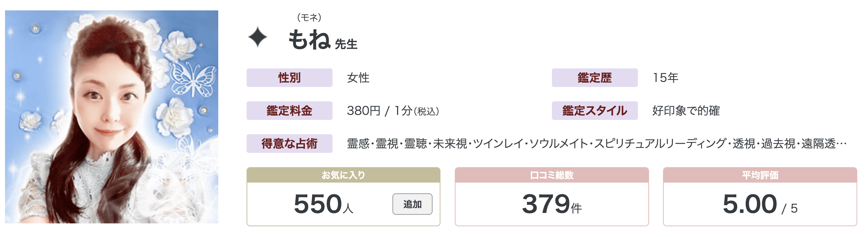Click the name もね heading

click(309, 40)
